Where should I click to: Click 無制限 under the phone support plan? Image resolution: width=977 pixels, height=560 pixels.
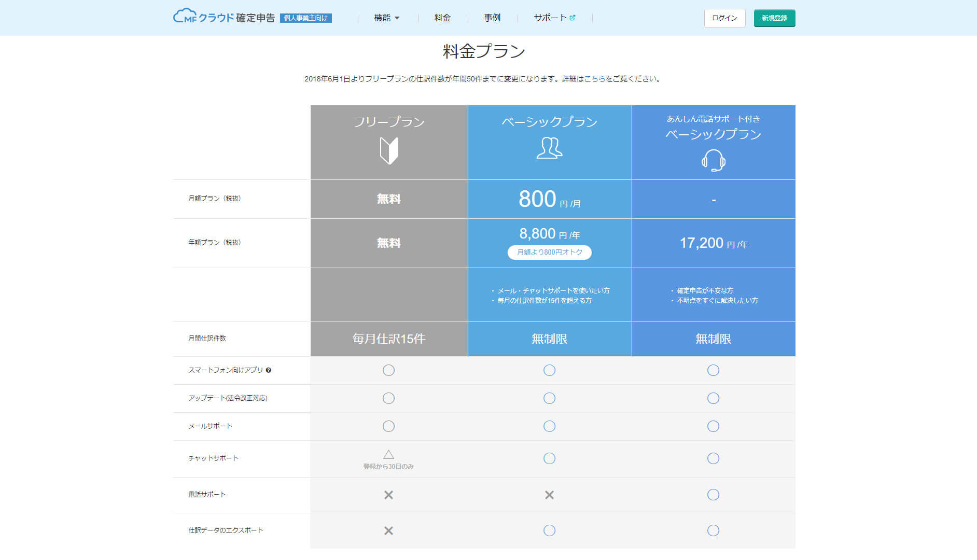coord(714,339)
